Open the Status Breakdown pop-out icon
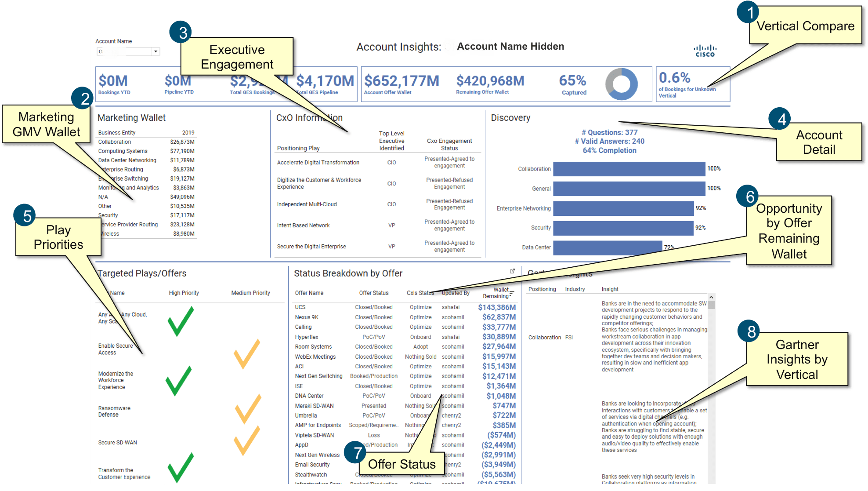The width and height of the screenshot is (868, 491). (x=512, y=271)
